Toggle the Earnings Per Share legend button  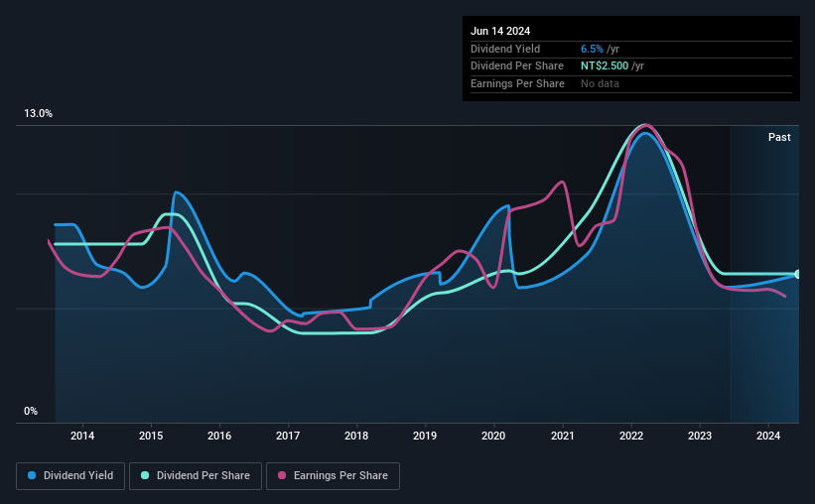(333, 476)
